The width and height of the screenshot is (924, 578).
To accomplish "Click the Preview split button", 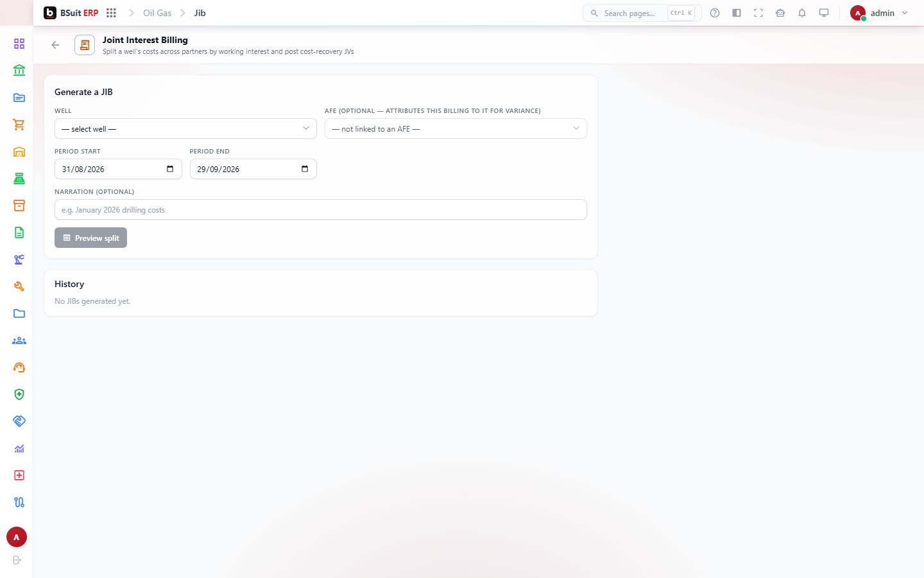I will click(x=90, y=238).
